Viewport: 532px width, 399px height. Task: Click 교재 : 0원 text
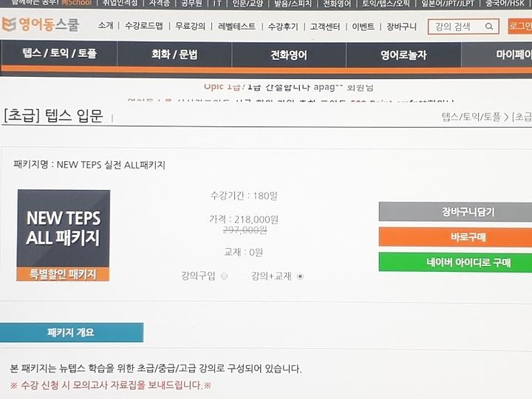click(x=243, y=252)
